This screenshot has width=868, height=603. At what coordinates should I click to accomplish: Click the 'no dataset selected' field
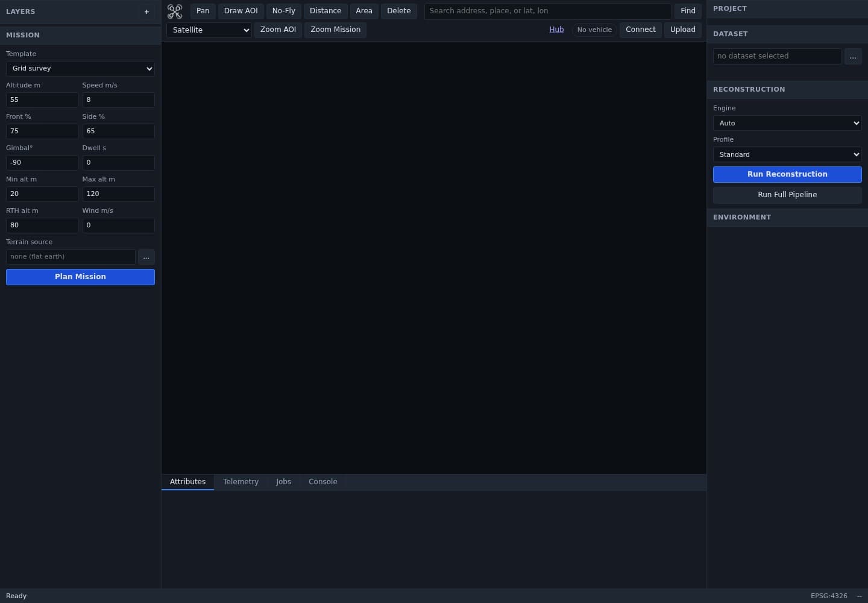777,56
